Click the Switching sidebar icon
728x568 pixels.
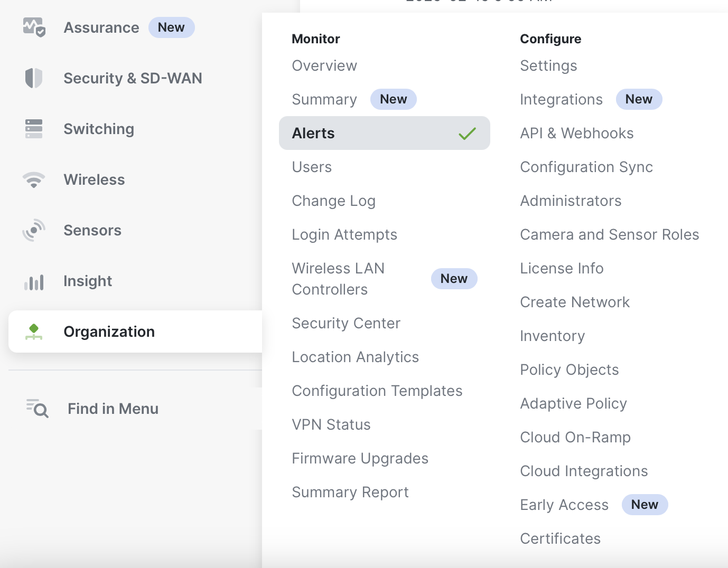[34, 128]
